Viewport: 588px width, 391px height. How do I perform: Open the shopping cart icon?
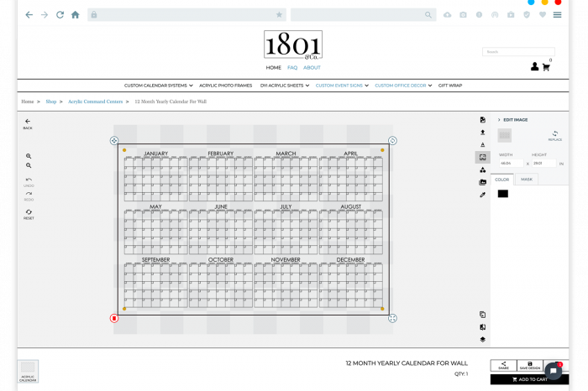click(546, 67)
